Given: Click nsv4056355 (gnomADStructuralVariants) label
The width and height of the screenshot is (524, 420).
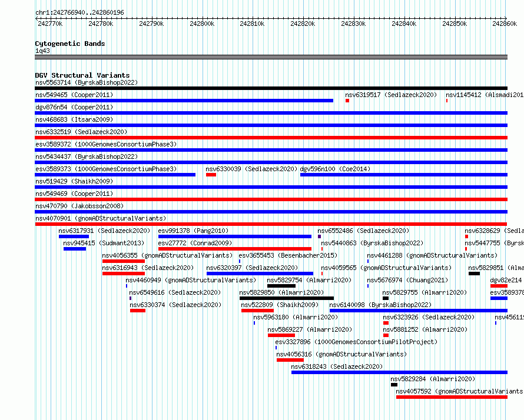Looking at the screenshot, I should tap(167, 255).
